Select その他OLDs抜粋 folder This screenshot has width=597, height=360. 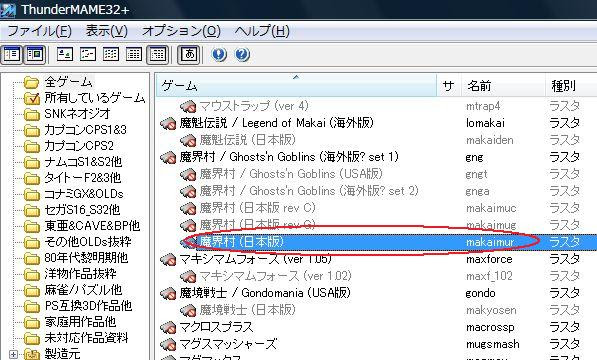(88, 242)
